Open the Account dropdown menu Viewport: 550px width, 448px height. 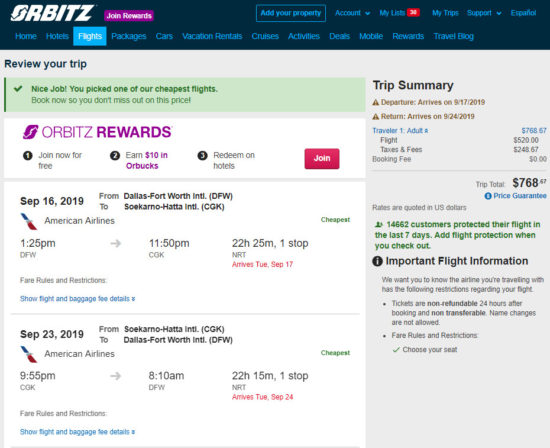coord(353,13)
